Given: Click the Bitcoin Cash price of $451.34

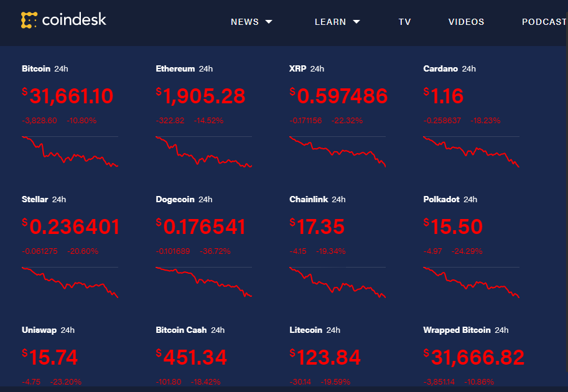Looking at the screenshot, I should click(192, 357).
